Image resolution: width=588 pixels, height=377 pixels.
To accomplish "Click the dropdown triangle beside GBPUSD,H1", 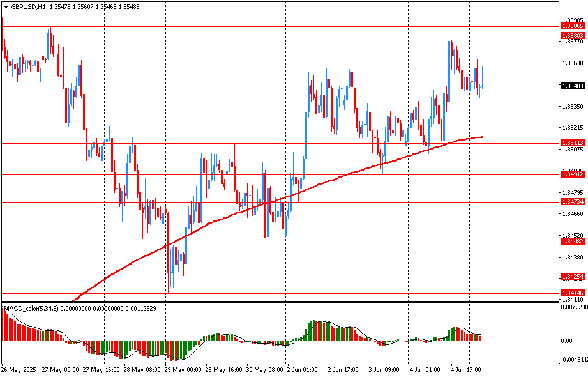I will pyautogui.click(x=6, y=6).
